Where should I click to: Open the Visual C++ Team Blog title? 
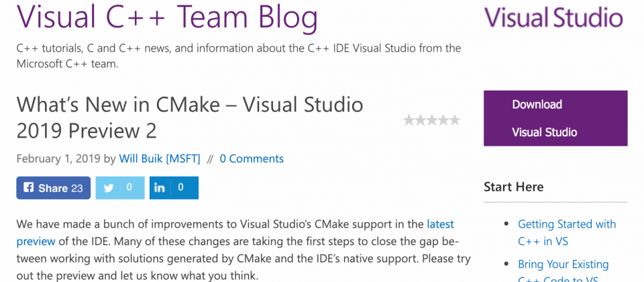[167, 17]
